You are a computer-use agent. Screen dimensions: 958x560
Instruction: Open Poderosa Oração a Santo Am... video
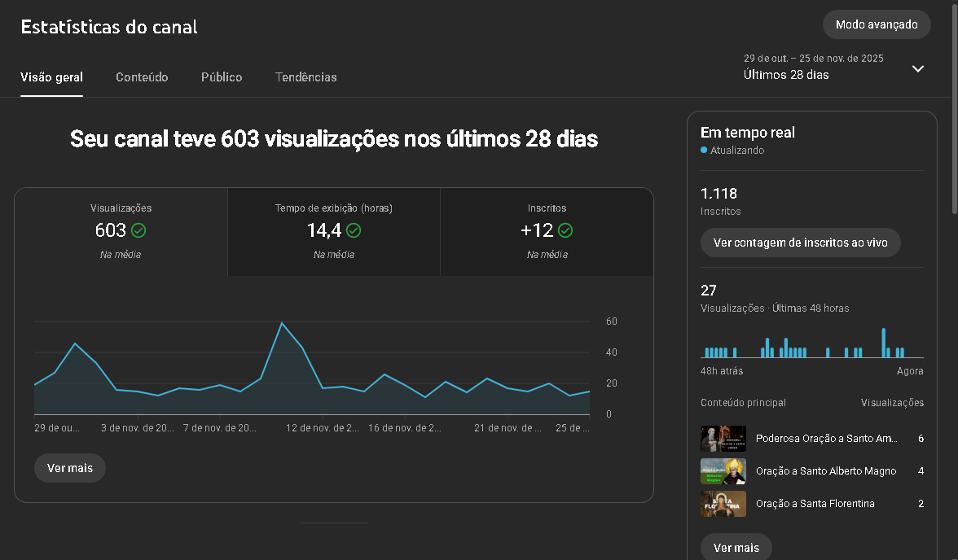[x=827, y=439]
